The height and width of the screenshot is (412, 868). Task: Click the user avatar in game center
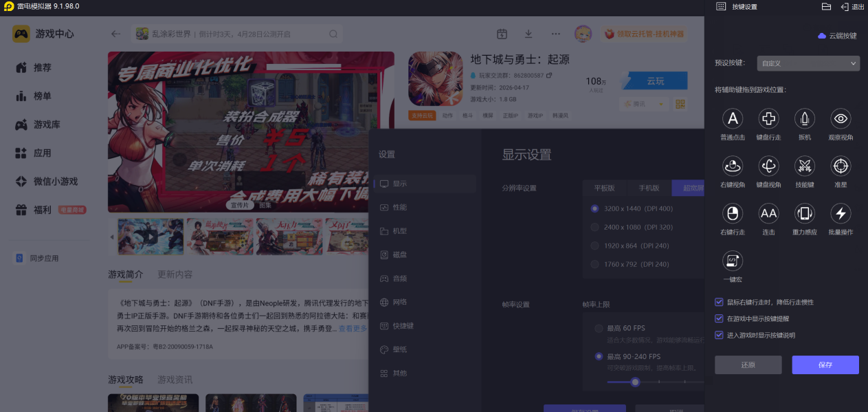[583, 34]
